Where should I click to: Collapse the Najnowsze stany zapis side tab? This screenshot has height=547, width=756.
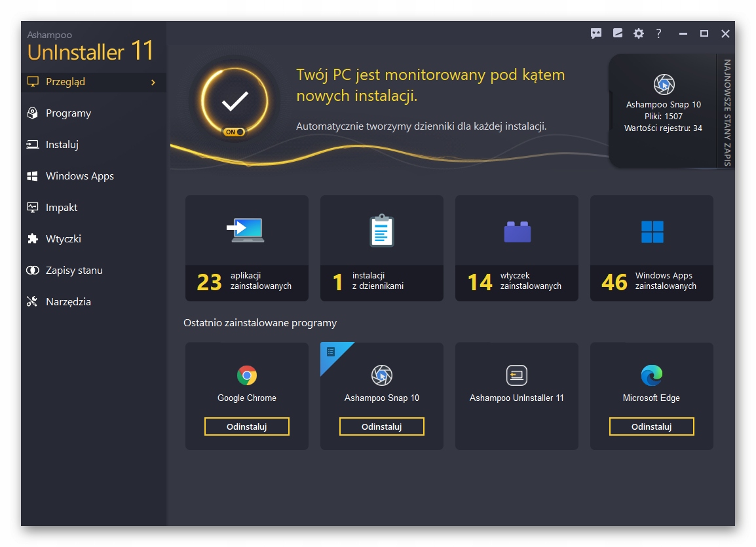726,112
